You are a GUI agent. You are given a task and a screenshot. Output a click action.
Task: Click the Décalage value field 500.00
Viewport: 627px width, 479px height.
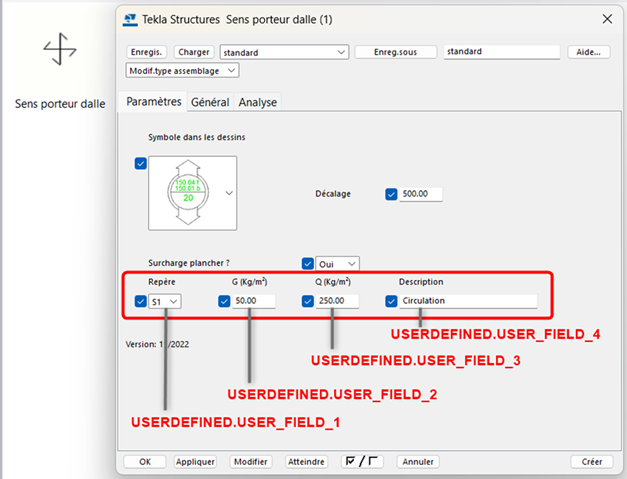click(x=421, y=194)
